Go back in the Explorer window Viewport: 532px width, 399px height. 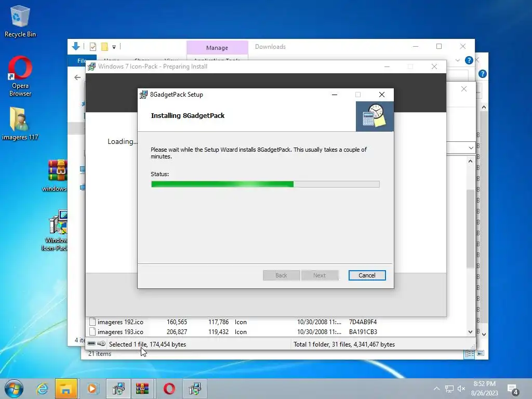pyautogui.click(x=77, y=77)
